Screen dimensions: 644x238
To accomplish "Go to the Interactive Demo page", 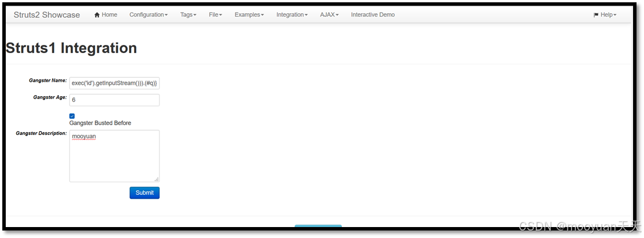I will pyautogui.click(x=372, y=15).
